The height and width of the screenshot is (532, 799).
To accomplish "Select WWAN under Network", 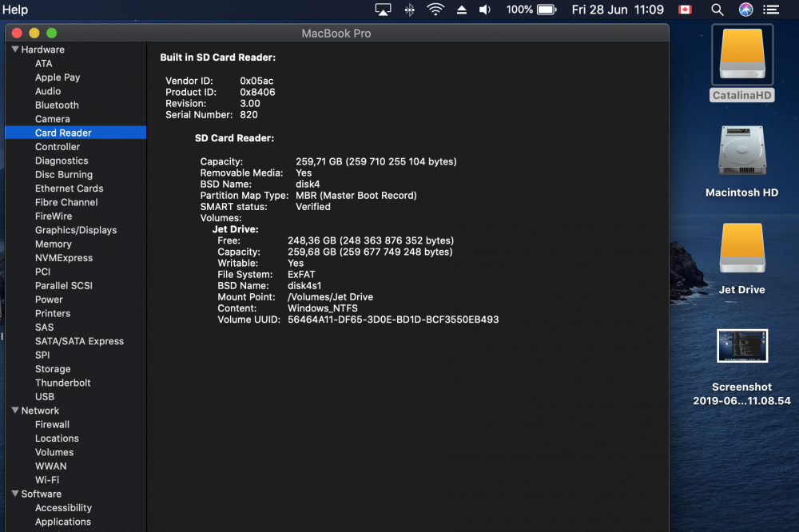I will click(x=51, y=466).
